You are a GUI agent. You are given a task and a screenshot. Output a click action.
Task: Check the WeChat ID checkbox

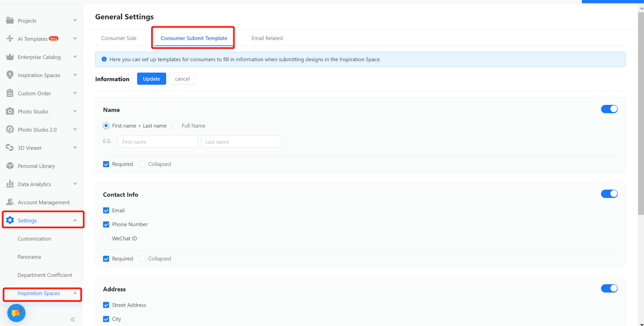pyautogui.click(x=106, y=238)
